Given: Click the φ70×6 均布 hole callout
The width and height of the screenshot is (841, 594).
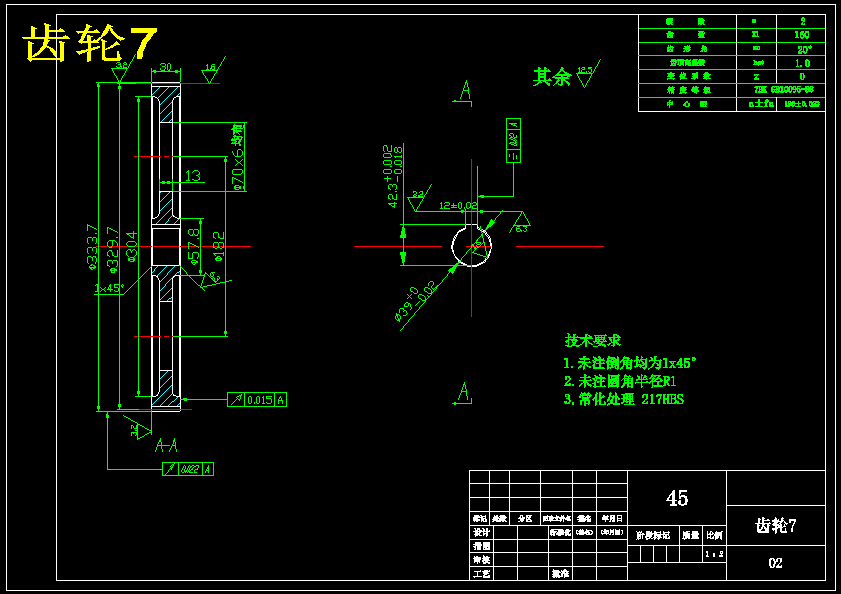Looking at the screenshot, I should (x=238, y=157).
